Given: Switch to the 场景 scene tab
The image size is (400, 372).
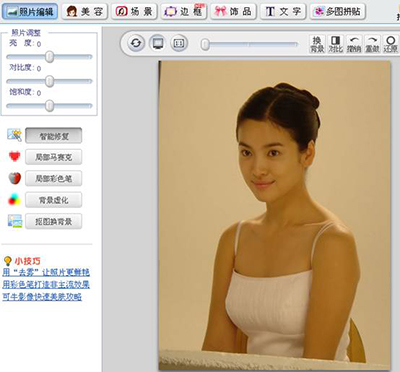Looking at the screenshot, I should click(x=134, y=12).
